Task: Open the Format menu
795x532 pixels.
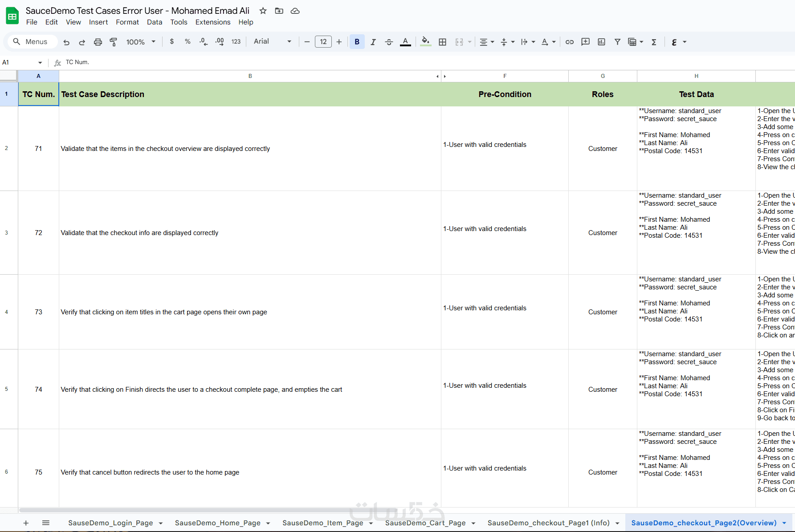Action: pos(127,22)
